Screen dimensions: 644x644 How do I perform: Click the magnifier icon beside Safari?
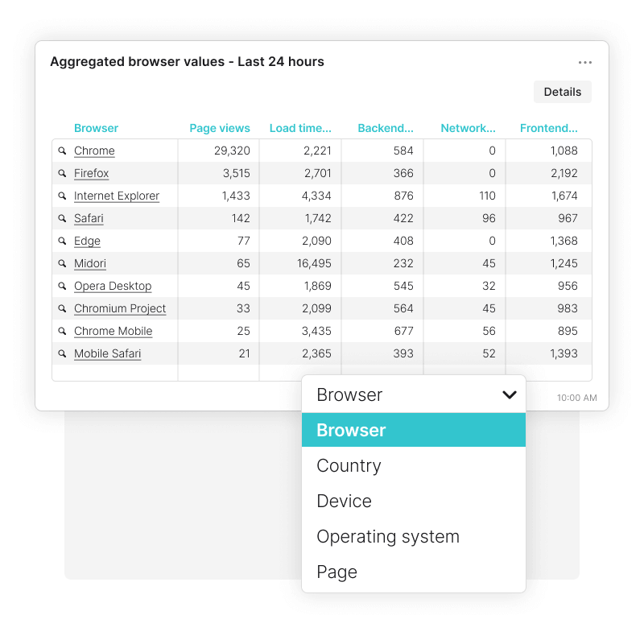pos(62,219)
